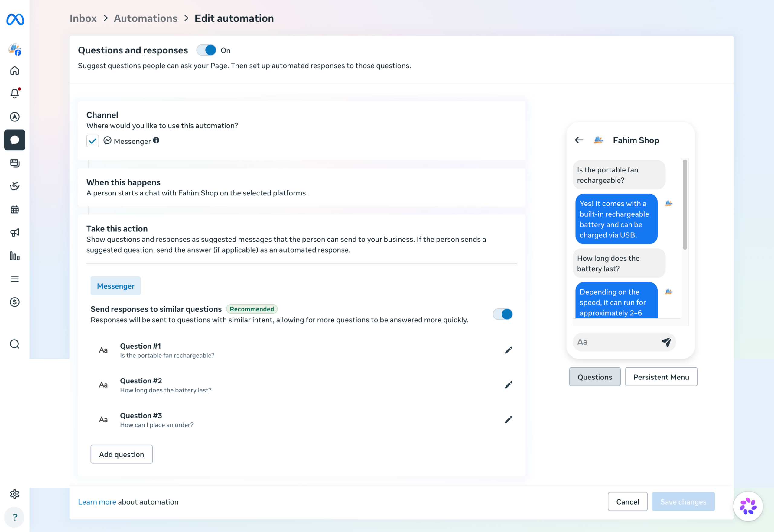
Task: Click the Question #2 row title
Action: point(141,381)
